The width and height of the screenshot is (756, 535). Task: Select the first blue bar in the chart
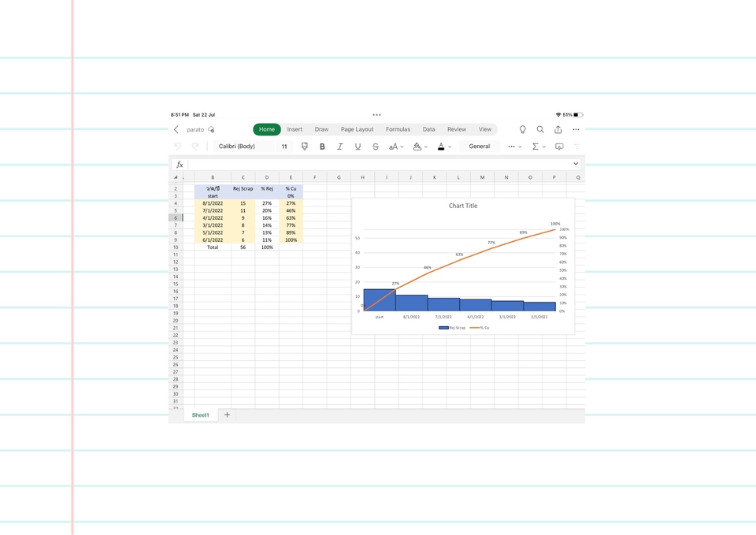tap(380, 300)
